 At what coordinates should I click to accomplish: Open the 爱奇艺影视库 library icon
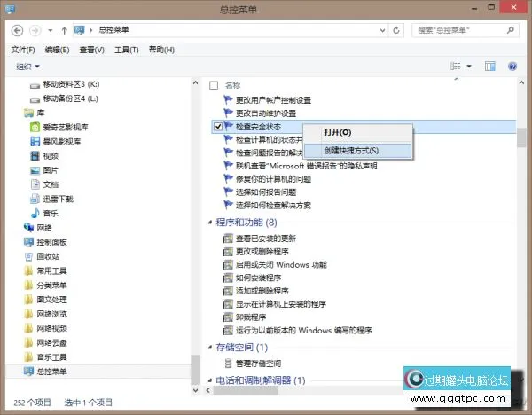35,127
